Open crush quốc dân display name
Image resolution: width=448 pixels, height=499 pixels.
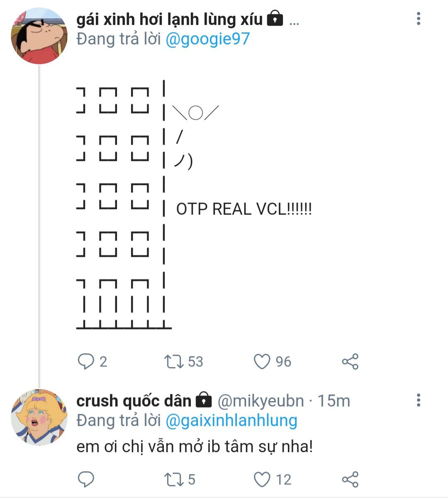(x=134, y=401)
